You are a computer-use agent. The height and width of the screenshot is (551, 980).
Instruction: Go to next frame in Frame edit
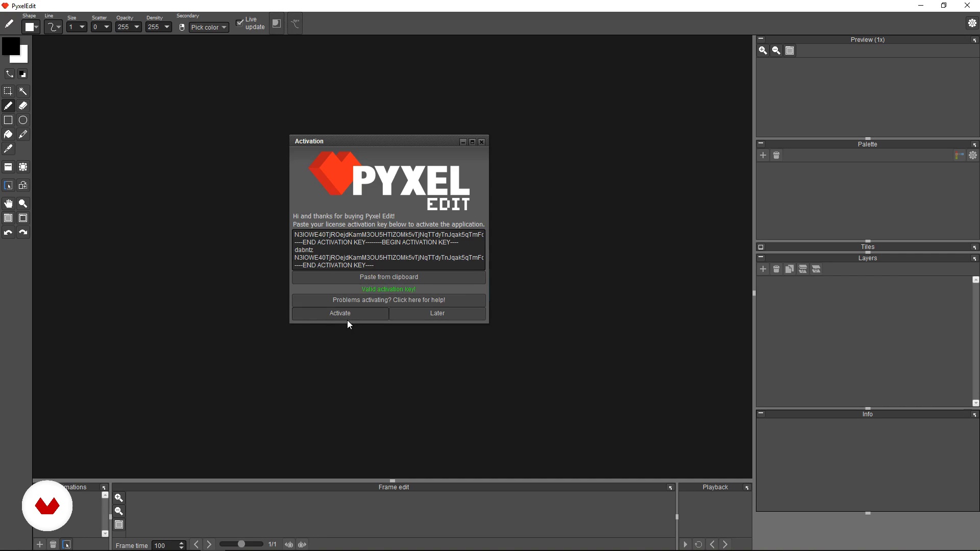(209, 545)
